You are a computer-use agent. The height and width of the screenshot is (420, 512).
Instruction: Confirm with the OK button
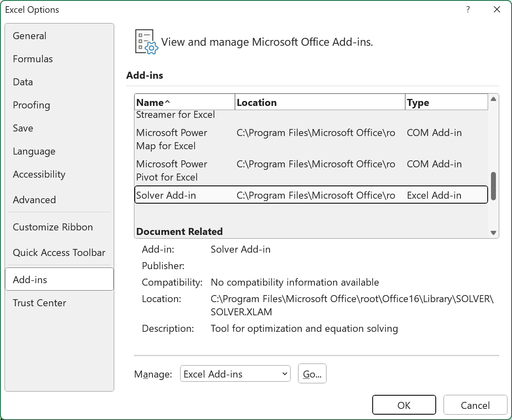point(404,405)
